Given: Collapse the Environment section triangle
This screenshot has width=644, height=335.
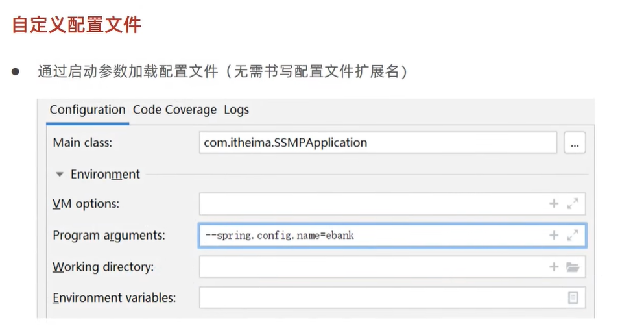Looking at the screenshot, I should coord(60,175).
